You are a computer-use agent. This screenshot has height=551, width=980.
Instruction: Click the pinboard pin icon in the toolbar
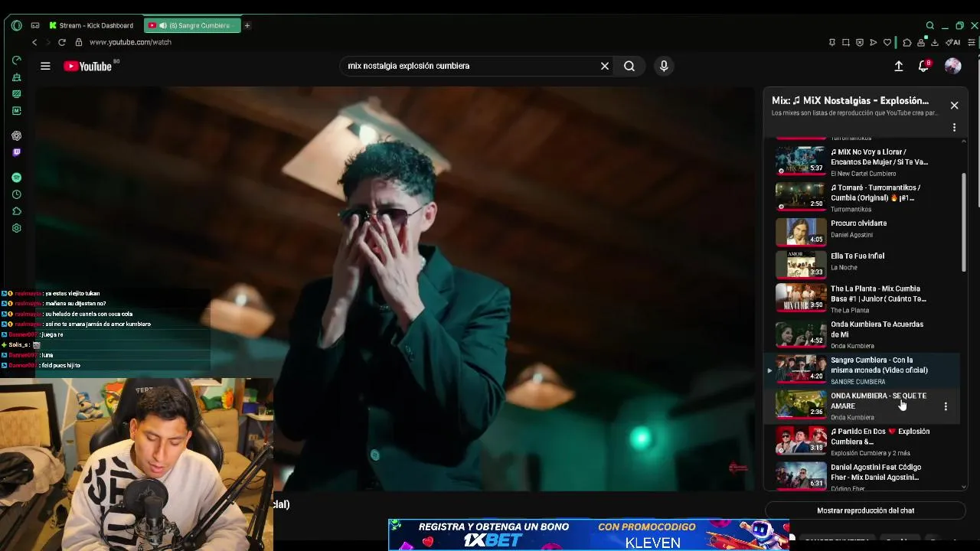click(832, 42)
